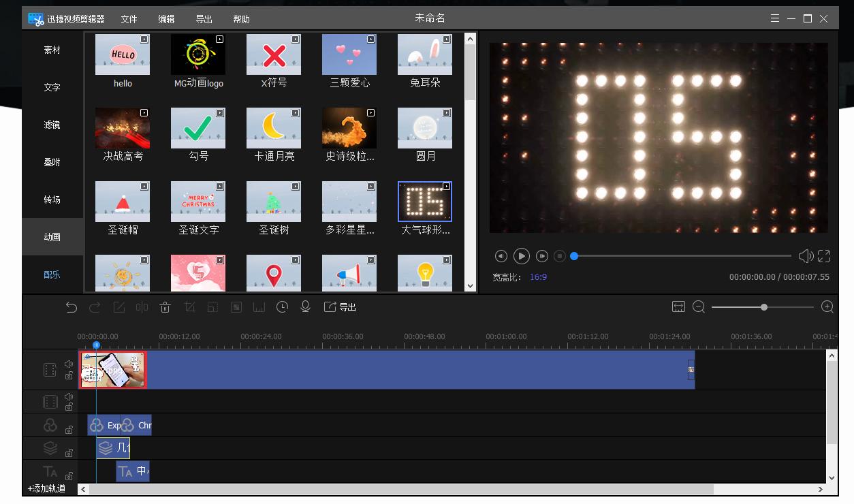Click the clock duration icon in the toolbar
Image resolution: width=854 pixels, height=504 pixels.
tap(282, 307)
